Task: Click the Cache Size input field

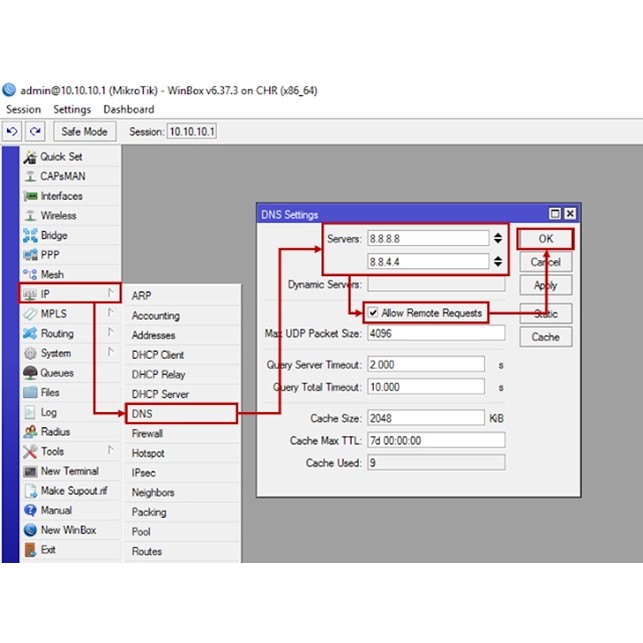Action: point(426,418)
